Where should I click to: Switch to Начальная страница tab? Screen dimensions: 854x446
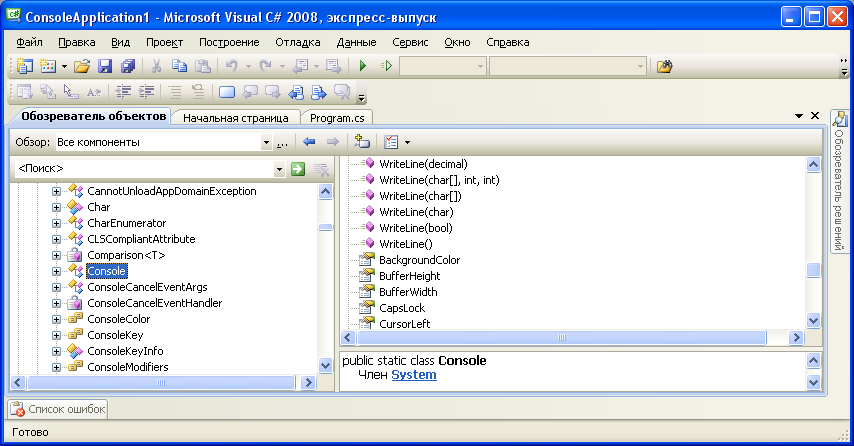tap(235, 118)
